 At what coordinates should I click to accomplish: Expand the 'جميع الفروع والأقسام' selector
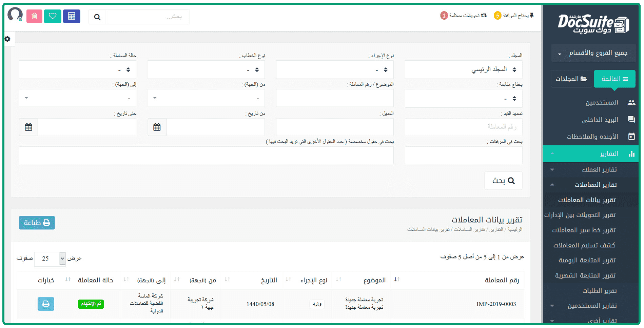point(593,53)
